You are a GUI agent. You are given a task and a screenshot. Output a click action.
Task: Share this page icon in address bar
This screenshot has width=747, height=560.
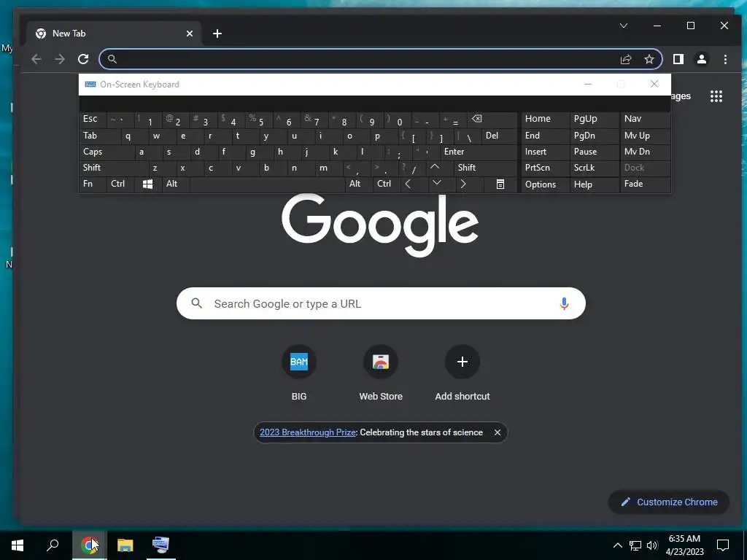tap(625, 59)
